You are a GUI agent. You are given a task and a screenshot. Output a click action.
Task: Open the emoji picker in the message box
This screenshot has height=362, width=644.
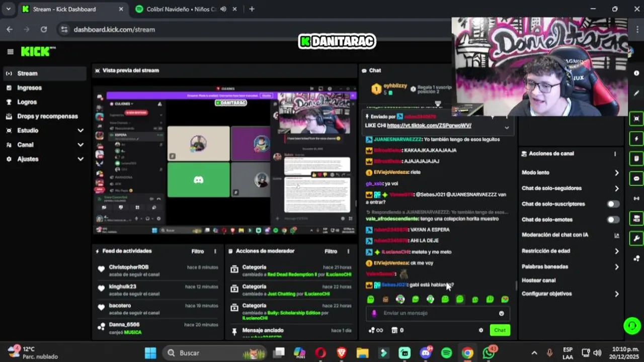point(501,313)
